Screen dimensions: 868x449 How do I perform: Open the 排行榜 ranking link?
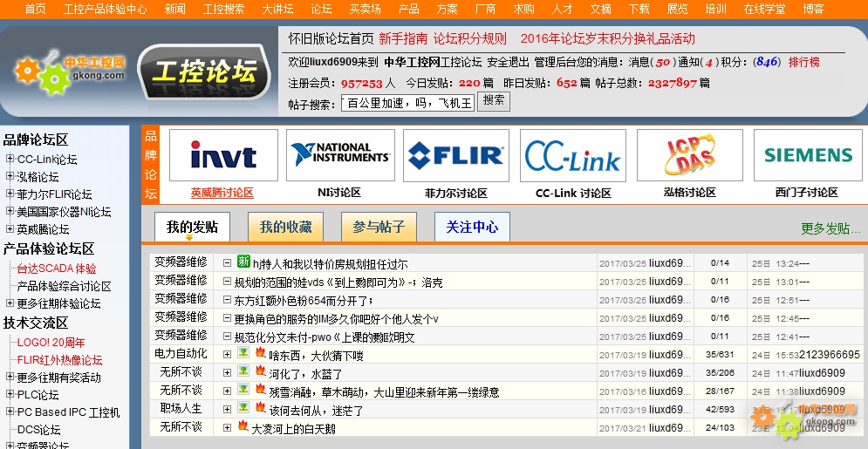803,62
